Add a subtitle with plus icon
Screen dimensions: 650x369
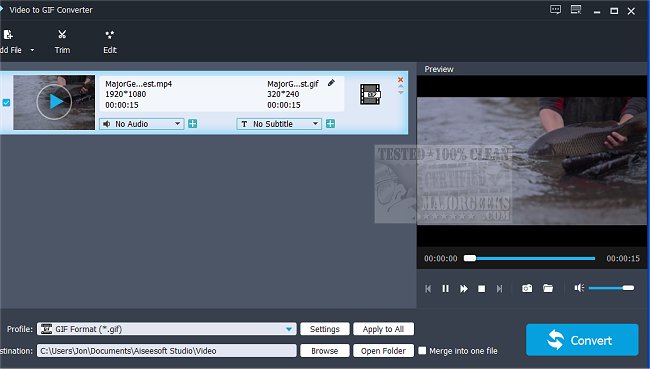(330, 124)
